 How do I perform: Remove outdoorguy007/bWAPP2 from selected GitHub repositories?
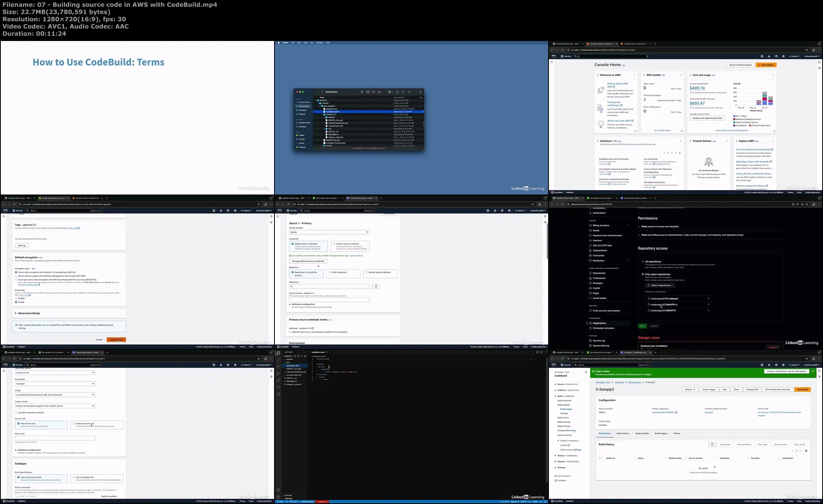tap(708, 310)
